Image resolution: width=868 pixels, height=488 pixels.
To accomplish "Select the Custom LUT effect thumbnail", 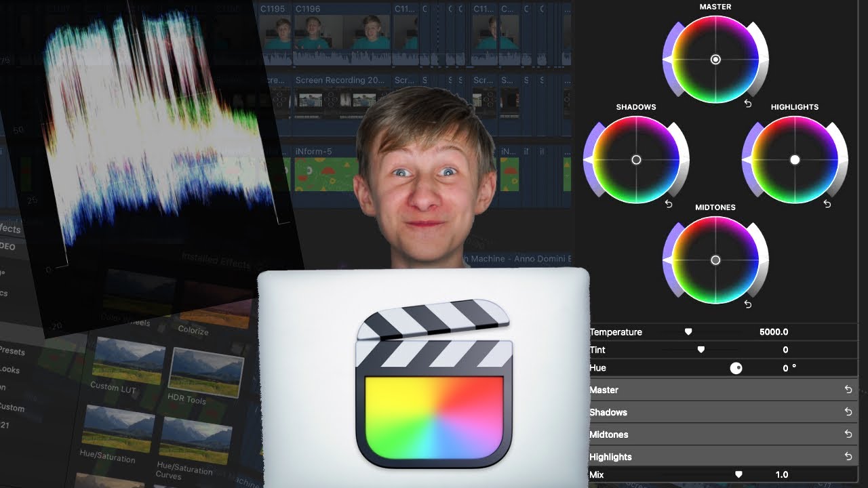I will pyautogui.click(x=129, y=359).
